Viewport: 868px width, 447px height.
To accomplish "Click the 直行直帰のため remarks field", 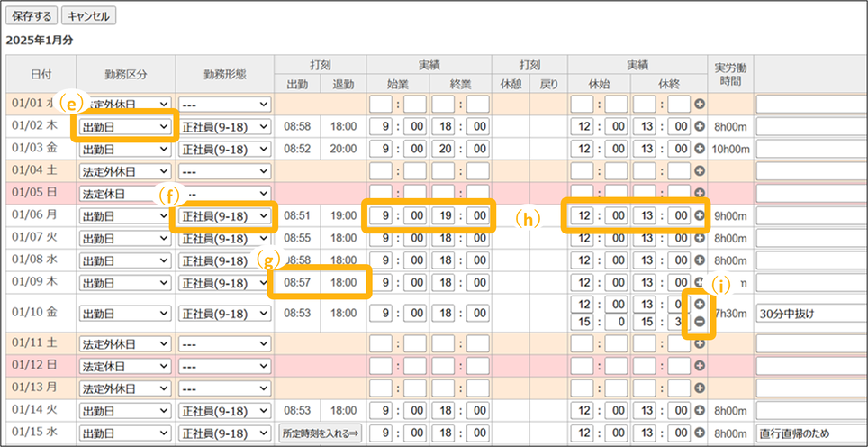I will tap(810, 433).
